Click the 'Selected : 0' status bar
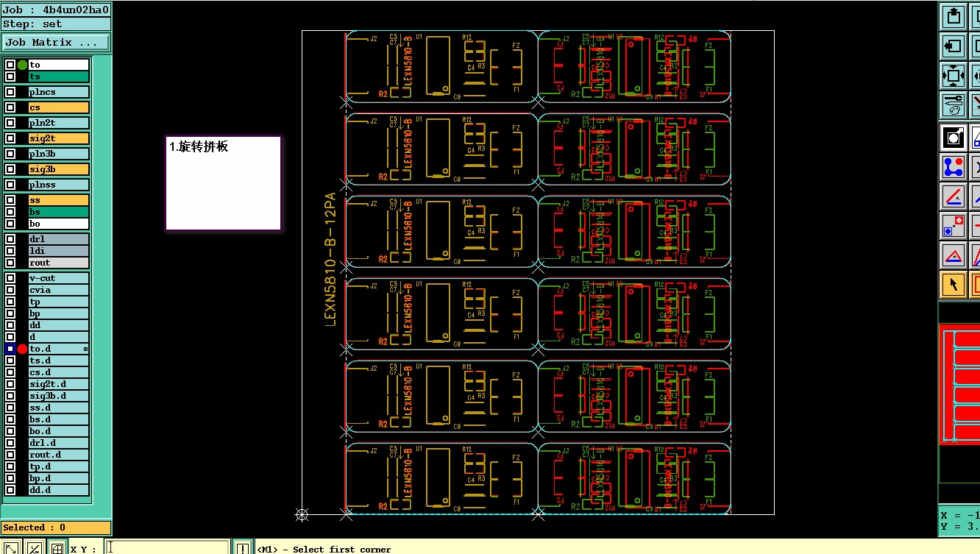This screenshot has height=554, width=980. pos(56,528)
